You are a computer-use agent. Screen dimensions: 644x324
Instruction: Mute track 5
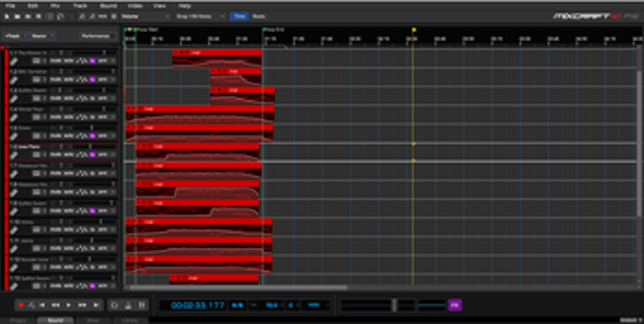(x=55, y=136)
